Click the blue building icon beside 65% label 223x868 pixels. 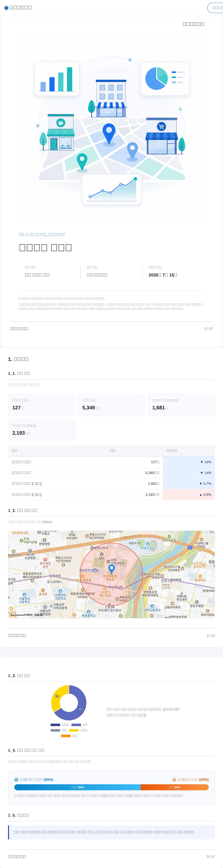16,779
